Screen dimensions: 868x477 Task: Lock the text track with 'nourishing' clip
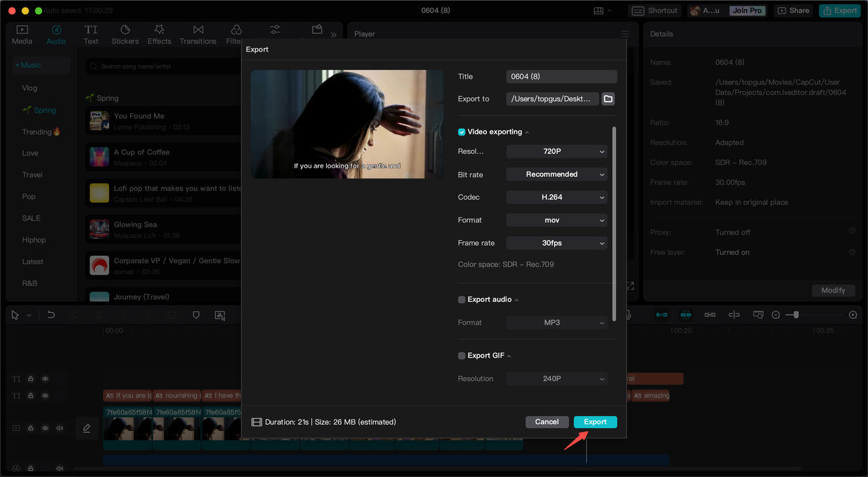tap(31, 396)
